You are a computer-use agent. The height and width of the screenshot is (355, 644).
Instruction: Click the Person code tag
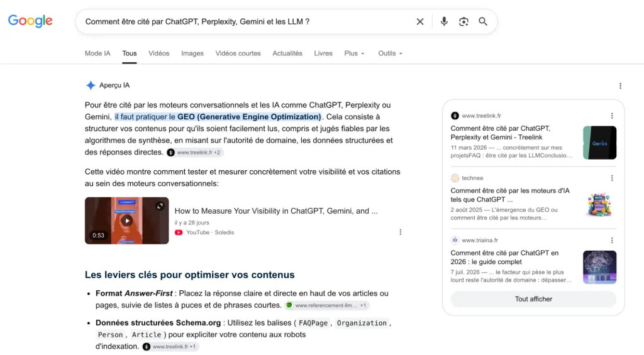pos(111,335)
